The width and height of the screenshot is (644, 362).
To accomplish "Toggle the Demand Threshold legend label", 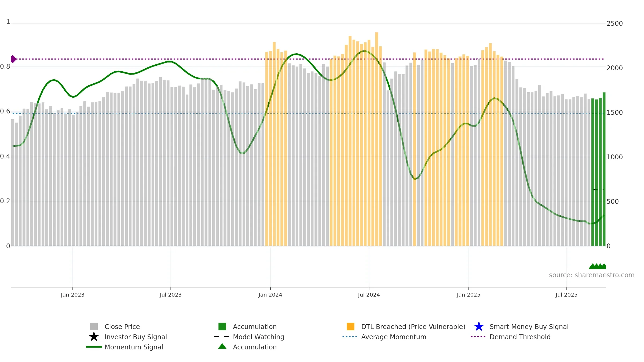I will coord(520,337).
